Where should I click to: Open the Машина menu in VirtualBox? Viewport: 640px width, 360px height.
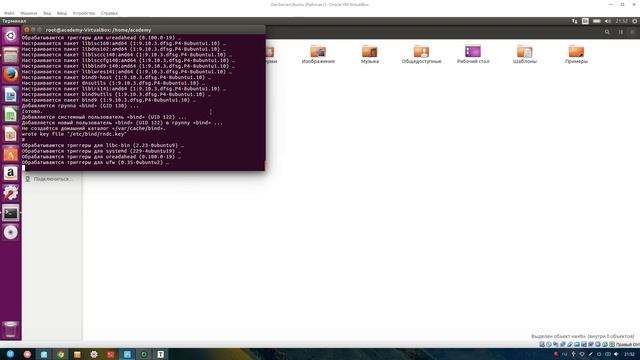pyautogui.click(x=29, y=13)
